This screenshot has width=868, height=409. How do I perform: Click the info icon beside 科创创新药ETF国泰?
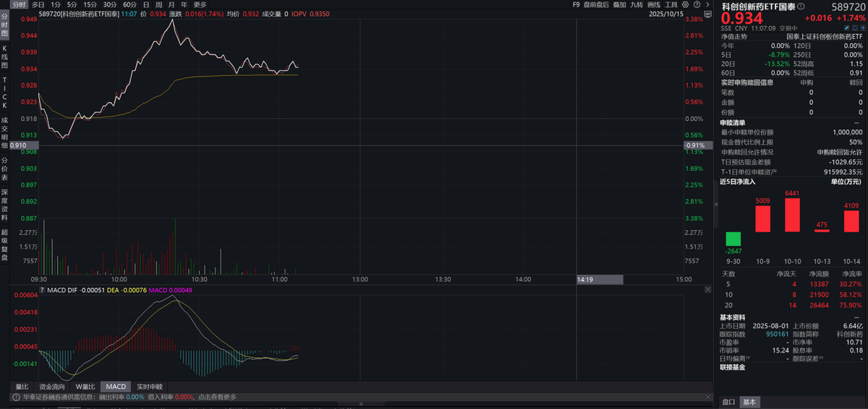tap(801, 6)
